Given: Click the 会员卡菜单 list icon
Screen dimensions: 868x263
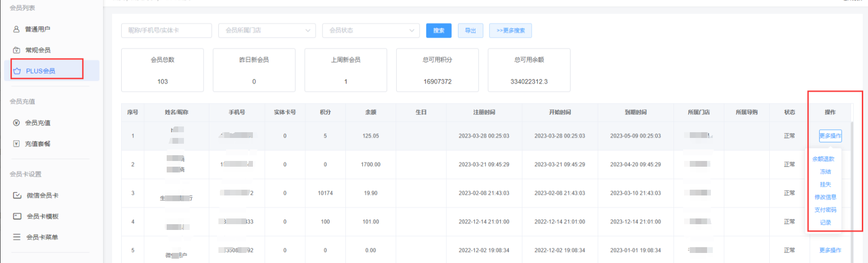Looking at the screenshot, I should click(17, 237).
